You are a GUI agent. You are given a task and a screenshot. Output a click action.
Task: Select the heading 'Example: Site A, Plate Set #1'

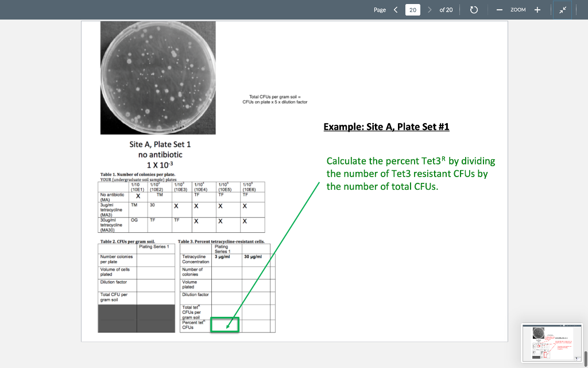click(x=386, y=126)
